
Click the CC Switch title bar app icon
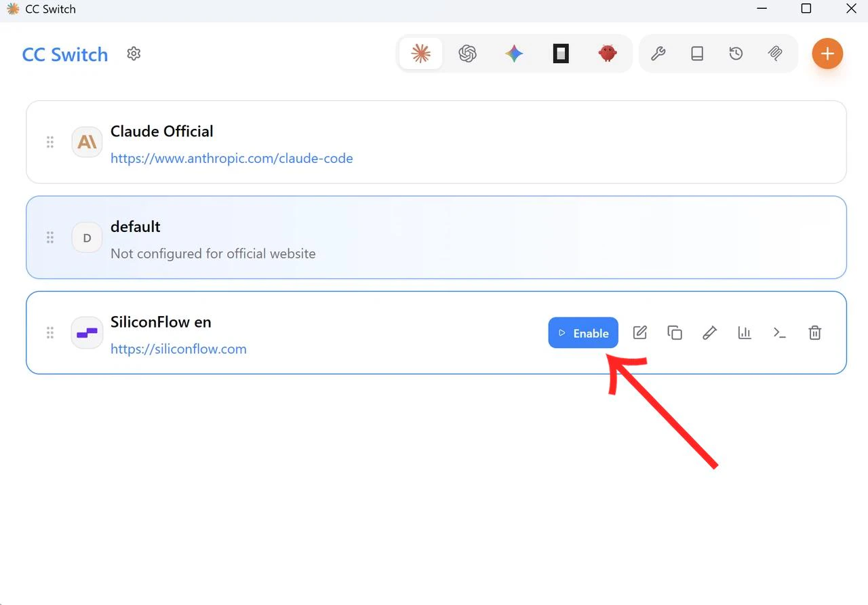click(13, 9)
